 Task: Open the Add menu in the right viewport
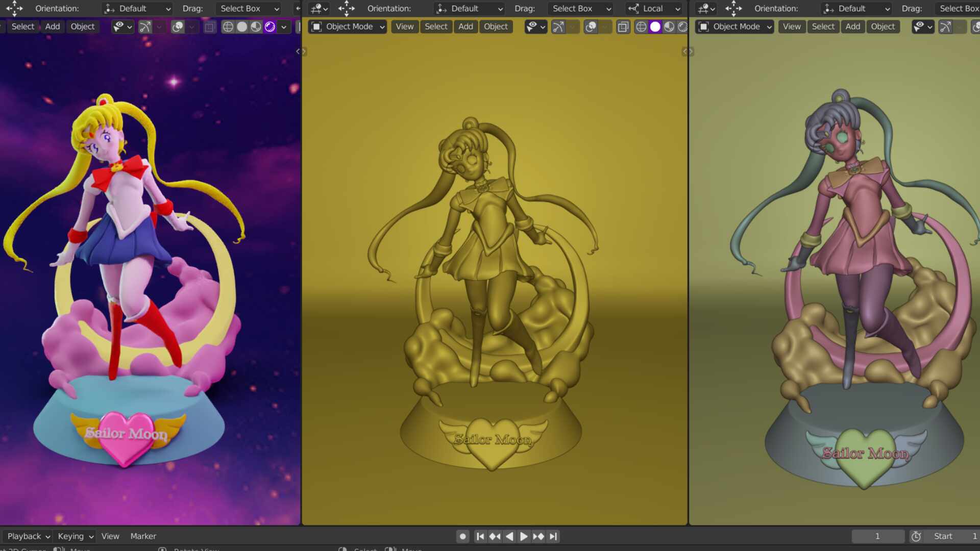(x=853, y=27)
